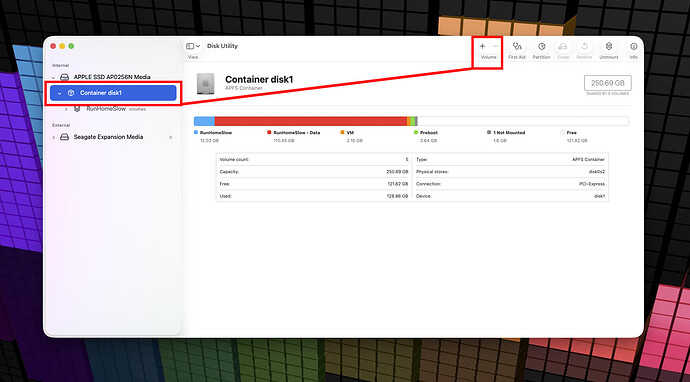Click the Capacity row in the table
The height and width of the screenshot is (382, 690).
(314, 172)
